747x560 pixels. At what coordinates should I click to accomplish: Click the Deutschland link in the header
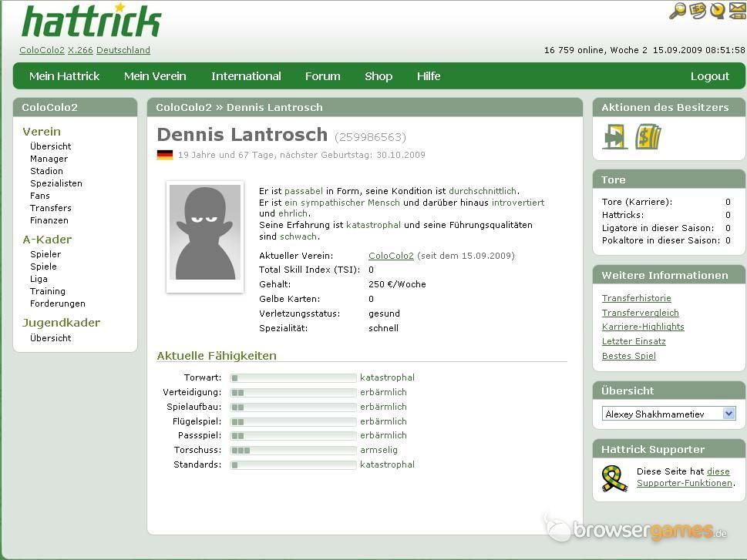(x=123, y=50)
